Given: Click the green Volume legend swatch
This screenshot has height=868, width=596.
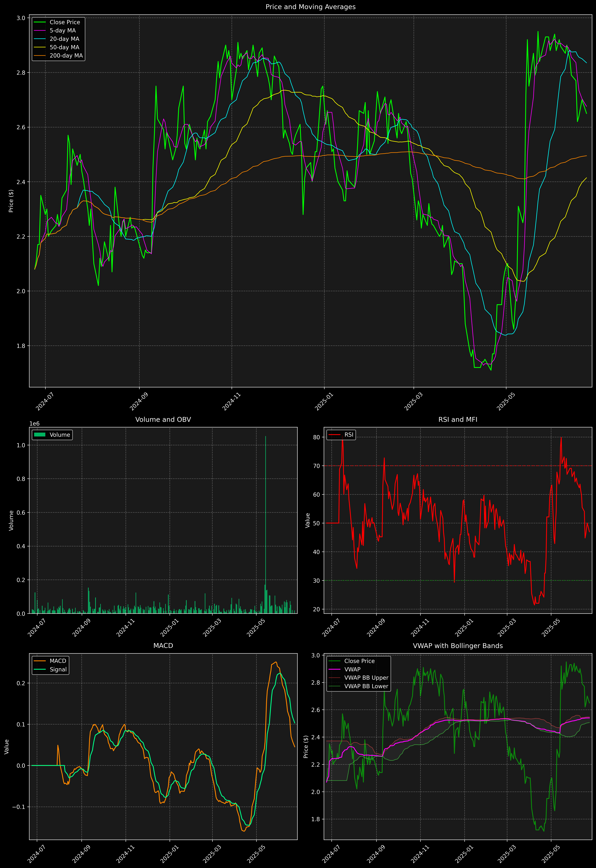Looking at the screenshot, I should coord(40,435).
